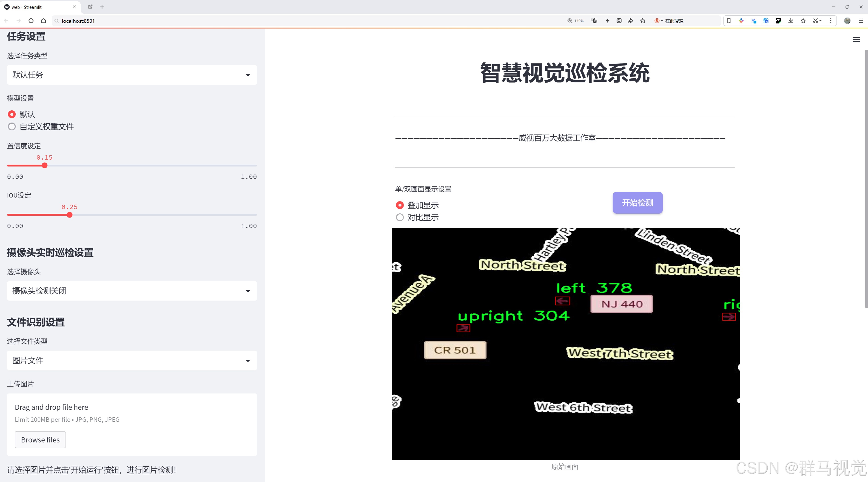This screenshot has width=868, height=482.
Task: Expand the 默认任务 task type dropdown
Action: [x=132, y=75]
